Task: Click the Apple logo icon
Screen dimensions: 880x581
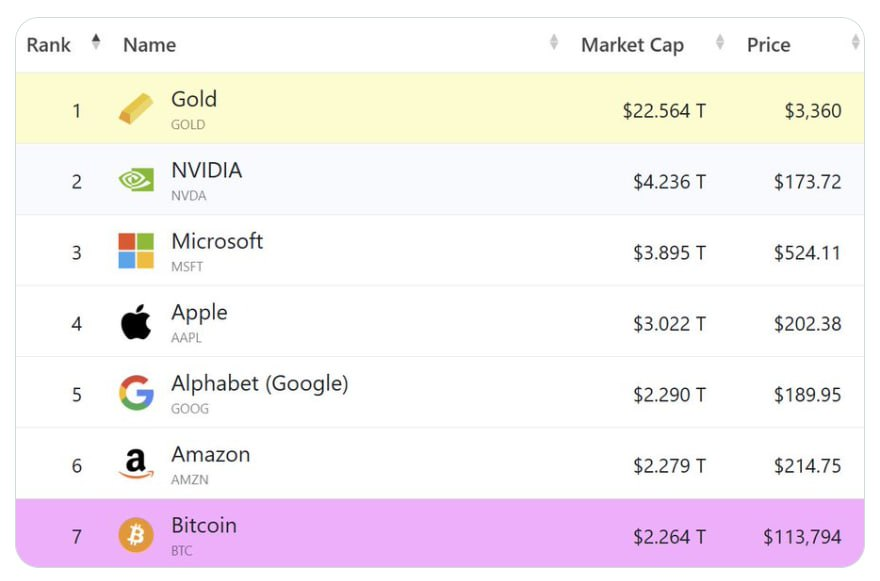Action: point(136,323)
